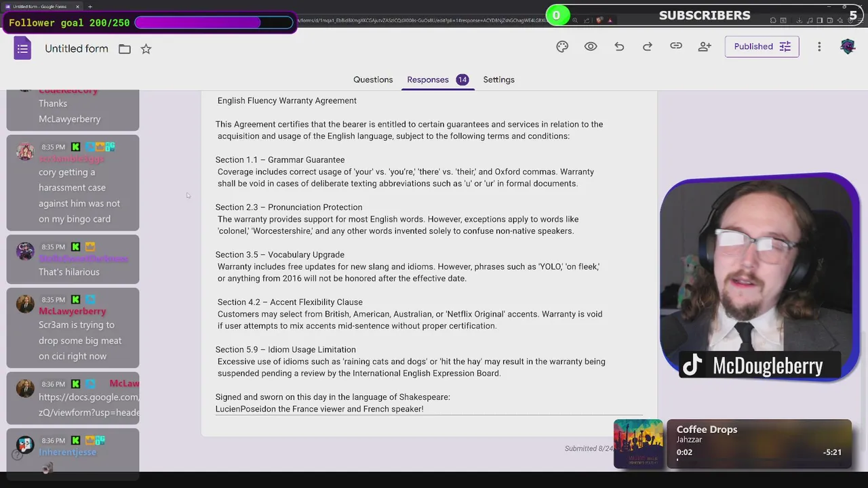Click the English Fluency Warranty Agreement heading
This screenshot has height=488, width=868.
pyautogui.click(x=287, y=100)
